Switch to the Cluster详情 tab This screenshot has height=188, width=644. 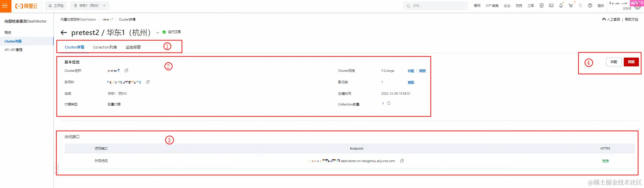click(x=74, y=47)
